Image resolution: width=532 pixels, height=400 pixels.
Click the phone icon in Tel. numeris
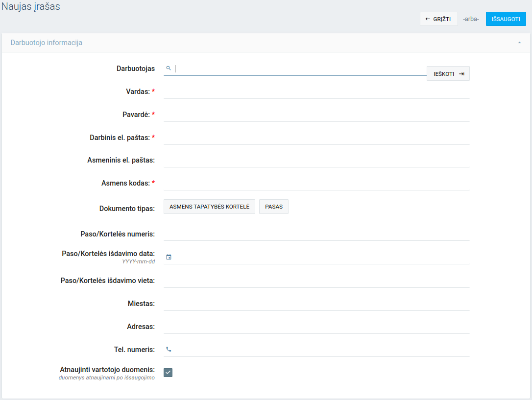(169, 350)
